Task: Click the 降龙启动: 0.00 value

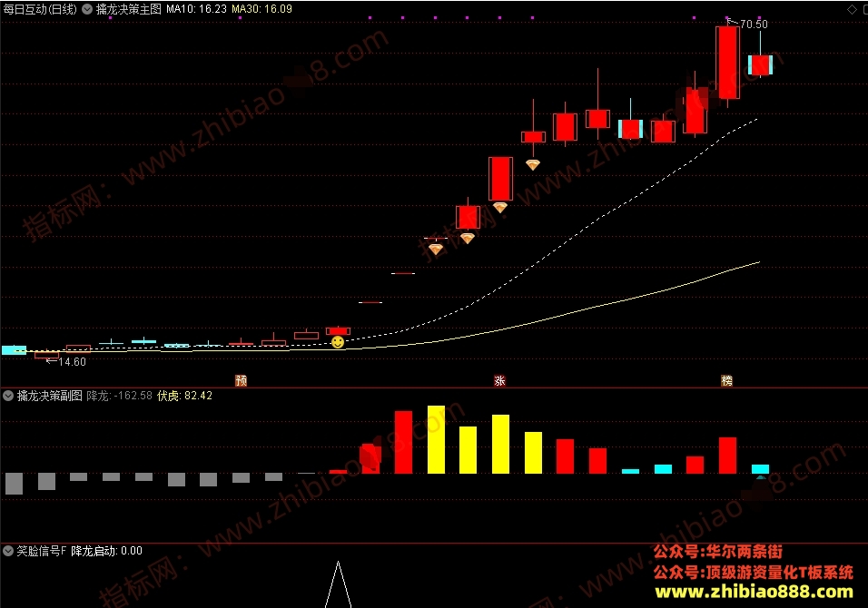Action: pyautogui.click(x=107, y=551)
